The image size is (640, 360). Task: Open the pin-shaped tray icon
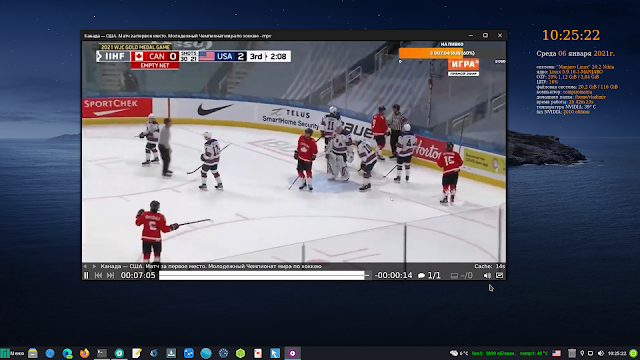click(582, 353)
